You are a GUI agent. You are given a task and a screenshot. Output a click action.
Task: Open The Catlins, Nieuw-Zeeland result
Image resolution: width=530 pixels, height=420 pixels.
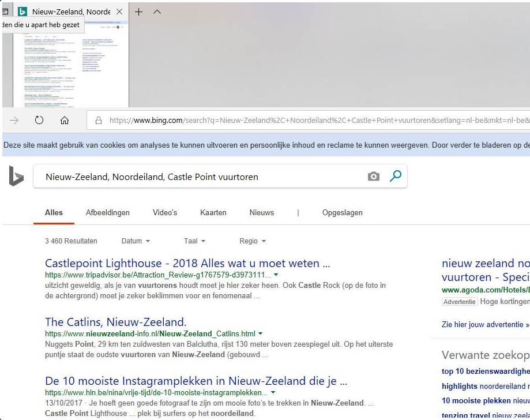115,322
